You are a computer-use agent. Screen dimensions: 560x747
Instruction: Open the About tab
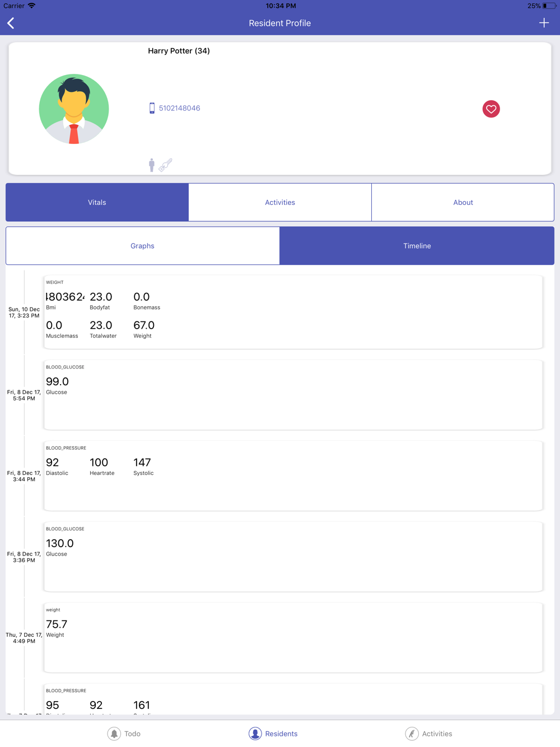point(463,202)
